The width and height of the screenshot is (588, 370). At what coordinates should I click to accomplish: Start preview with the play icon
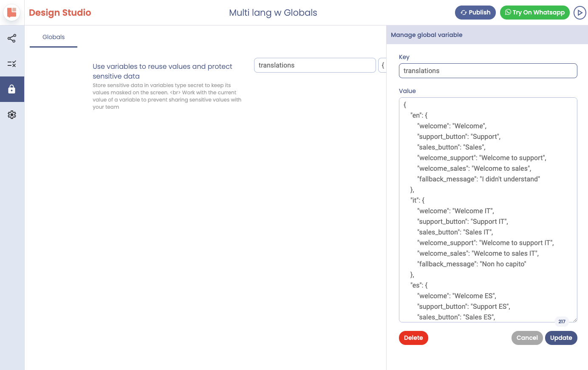coord(580,12)
